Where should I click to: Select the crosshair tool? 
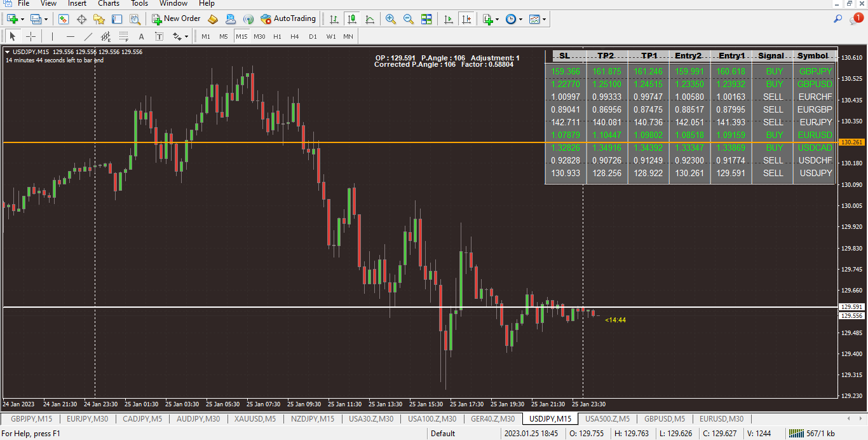[x=31, y=36]
